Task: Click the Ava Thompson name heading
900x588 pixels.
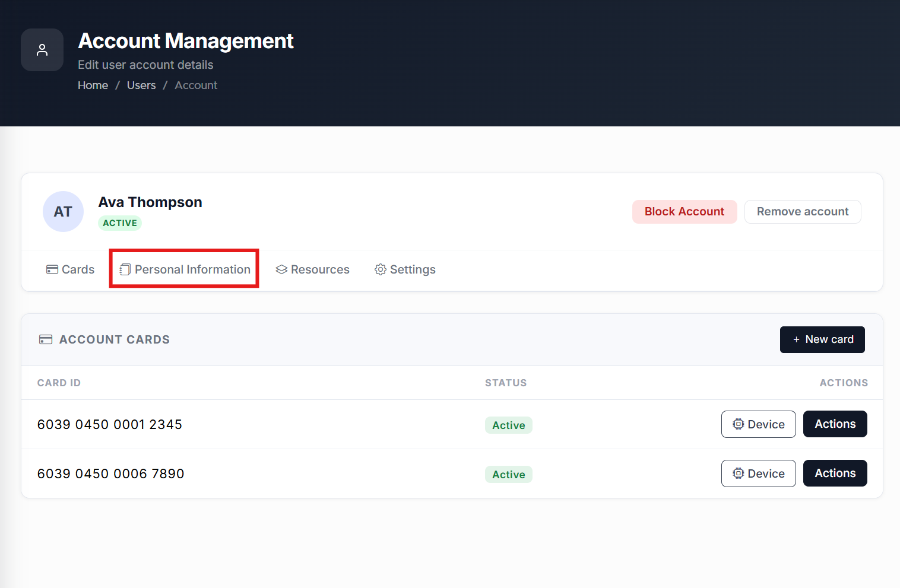Action: pyautogui.click(x=150, y=202)
